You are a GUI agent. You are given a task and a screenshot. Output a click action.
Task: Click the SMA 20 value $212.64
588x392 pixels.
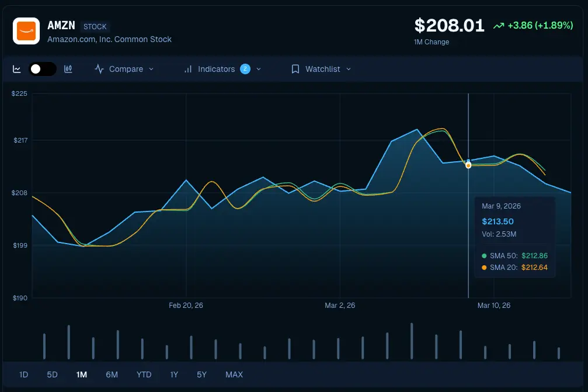[534, 268]
